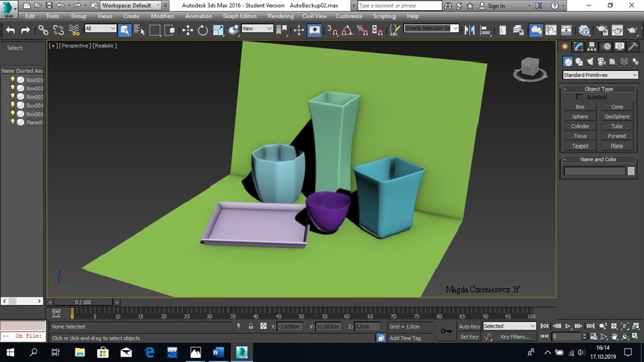The width and height of the screenshot is (644, 362).
Task: Click the object color swatch
Action: 631,171
